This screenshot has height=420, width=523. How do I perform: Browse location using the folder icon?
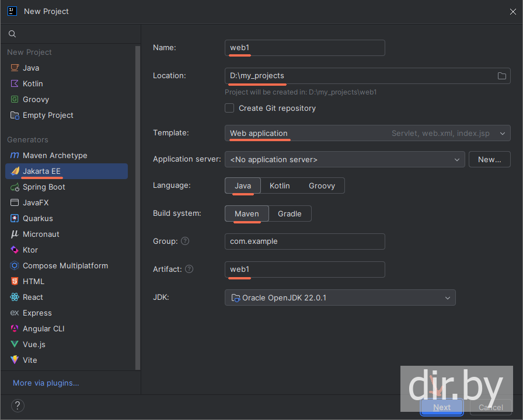point(501,76)
